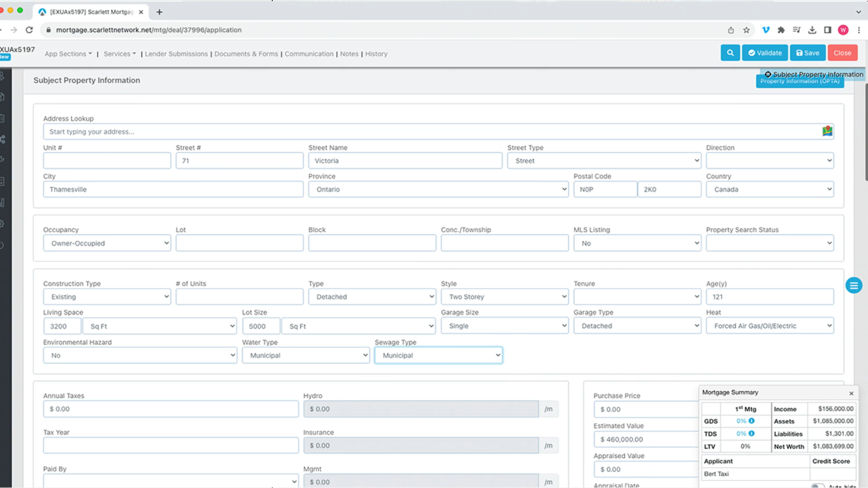Go to Lender Submissions

click(176, 54)
